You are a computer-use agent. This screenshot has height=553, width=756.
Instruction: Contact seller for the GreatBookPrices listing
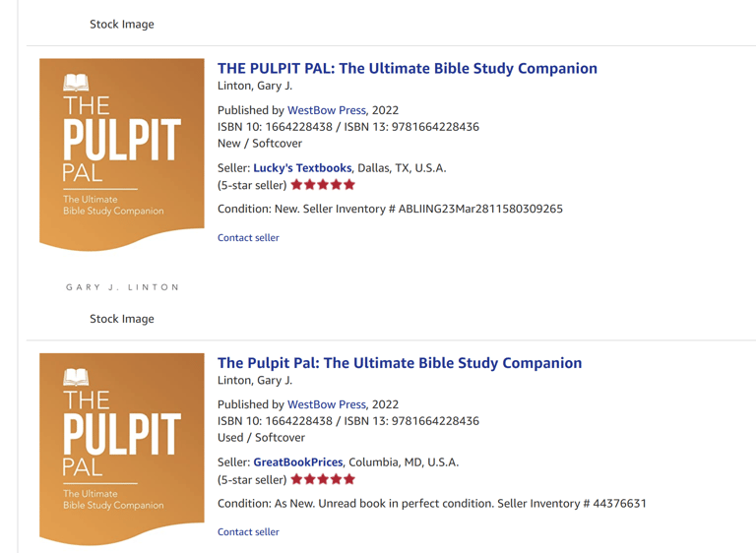(248, 531)
